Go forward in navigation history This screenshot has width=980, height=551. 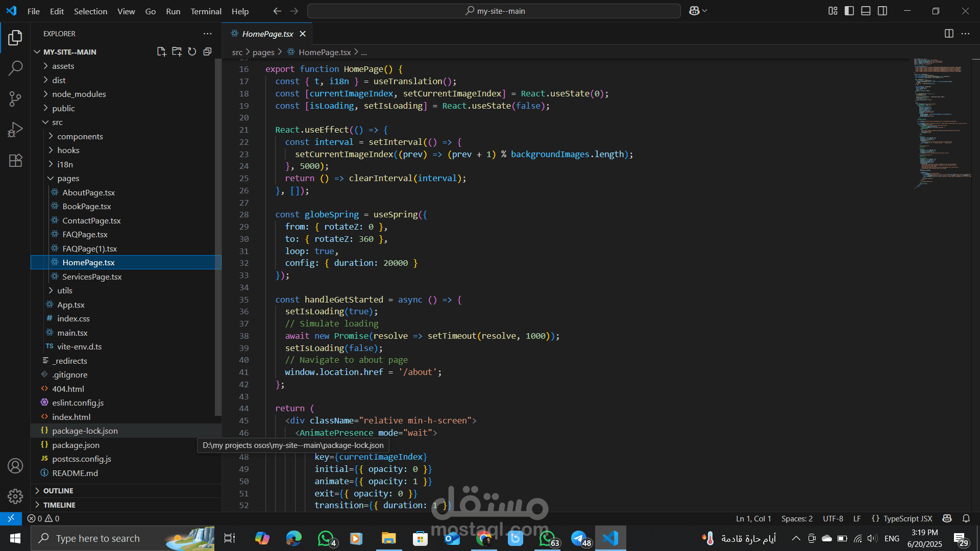coord(294,11)
